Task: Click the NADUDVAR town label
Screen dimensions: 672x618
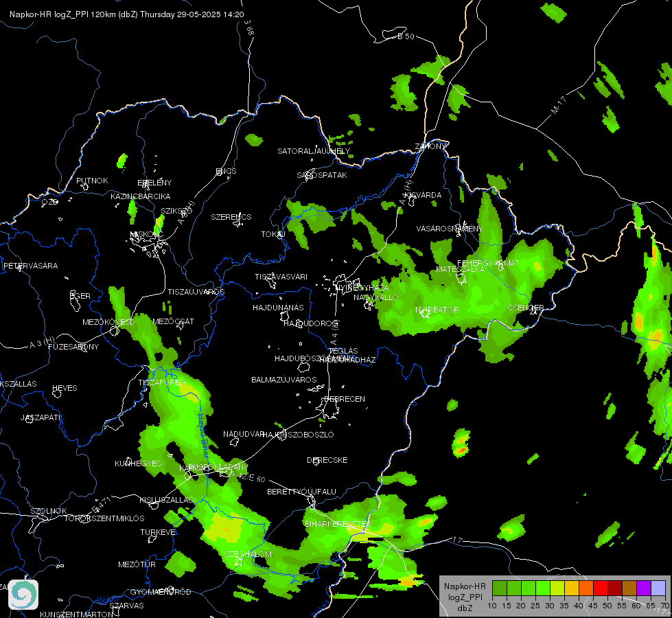Action: pyautogui.click(x=243, y=434)
